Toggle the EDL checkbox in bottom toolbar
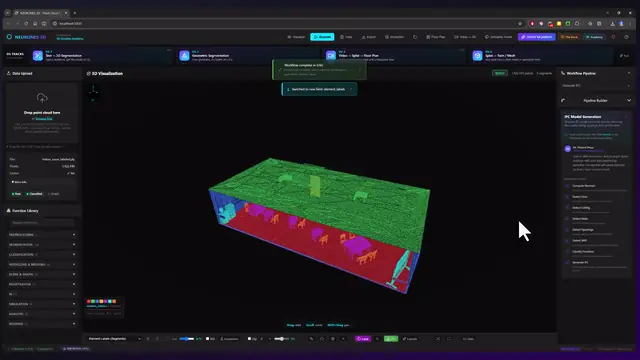The image size is (640, 360). click(208, 339)
